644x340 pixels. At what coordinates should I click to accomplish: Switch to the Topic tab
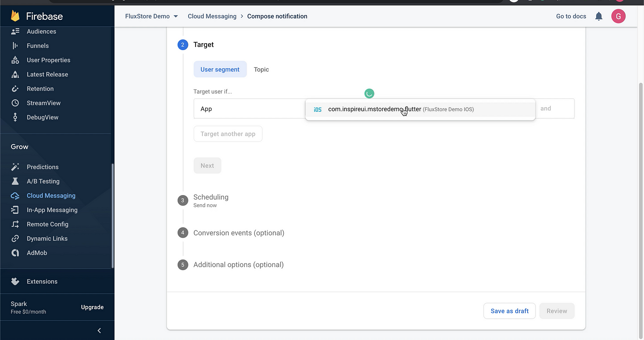click(x=261, y=69)
